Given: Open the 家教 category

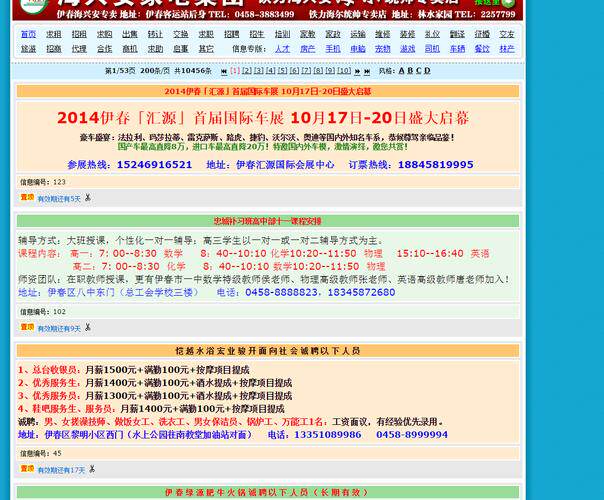Looking at the screenshot, I should tap(307, 34).
